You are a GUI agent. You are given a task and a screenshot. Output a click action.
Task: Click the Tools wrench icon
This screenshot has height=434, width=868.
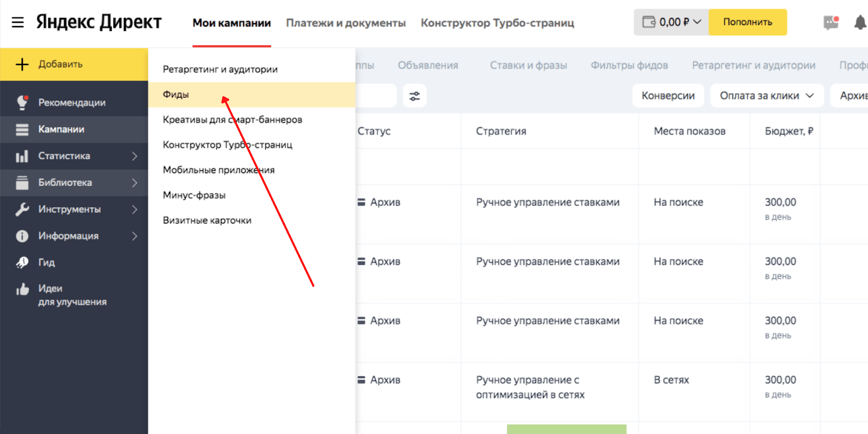(22, 209)
